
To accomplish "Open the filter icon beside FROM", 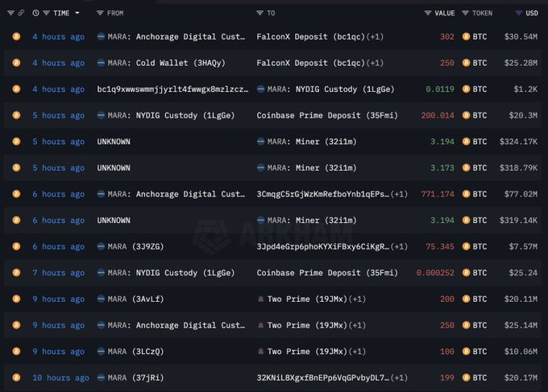I will click(99, 13).
